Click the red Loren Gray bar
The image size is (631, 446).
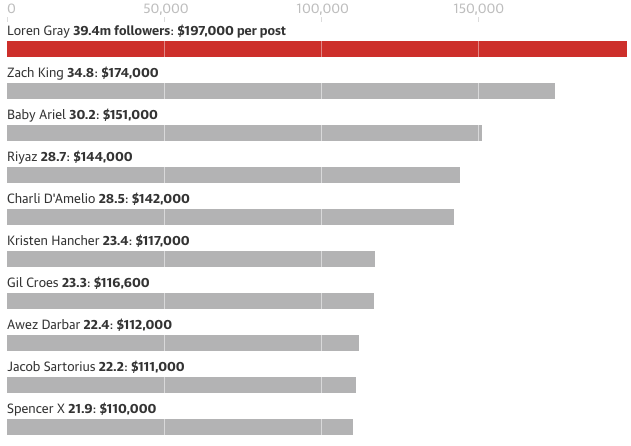pos(316,49)
